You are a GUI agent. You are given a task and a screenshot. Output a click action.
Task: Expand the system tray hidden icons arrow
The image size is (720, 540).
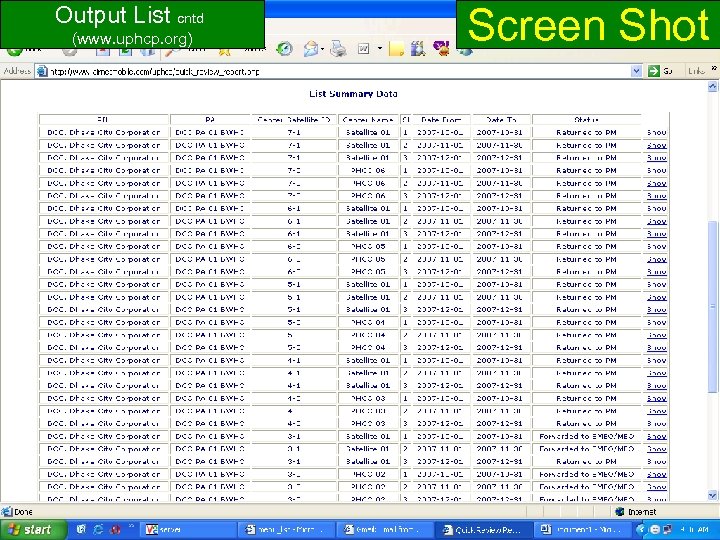[641, 529]
